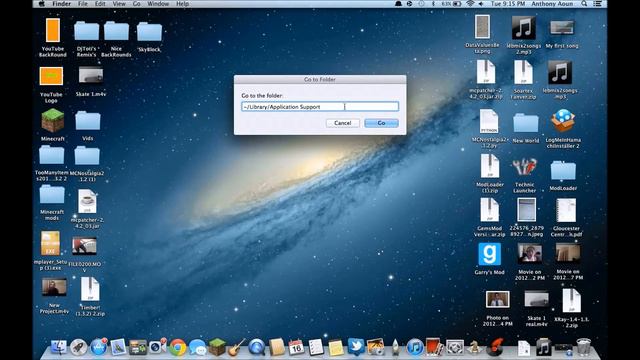Select mcpatcher-2.4.2_03.jar coffee icon
Screen dimensions: 640x360
coord(87,201)
